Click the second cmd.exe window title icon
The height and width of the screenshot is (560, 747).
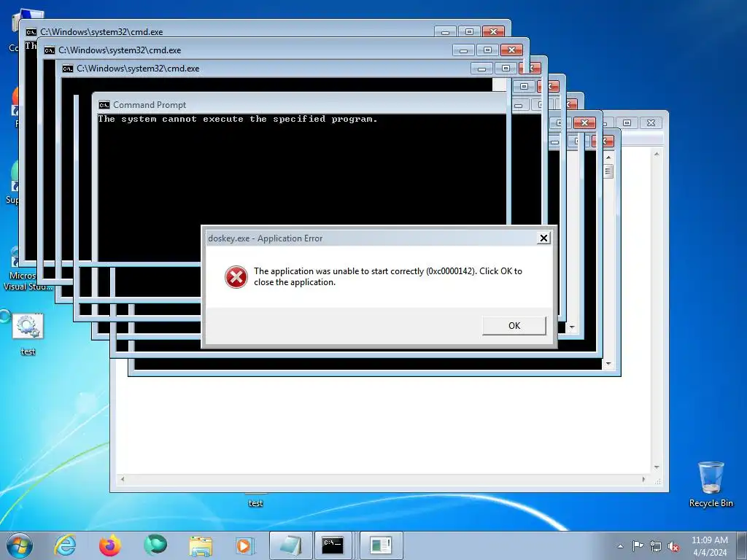click(49, 50)
